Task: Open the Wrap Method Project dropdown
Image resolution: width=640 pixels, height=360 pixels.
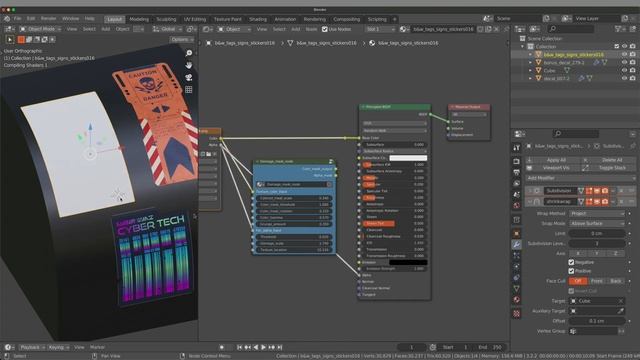Action: (x=597, y=214)
